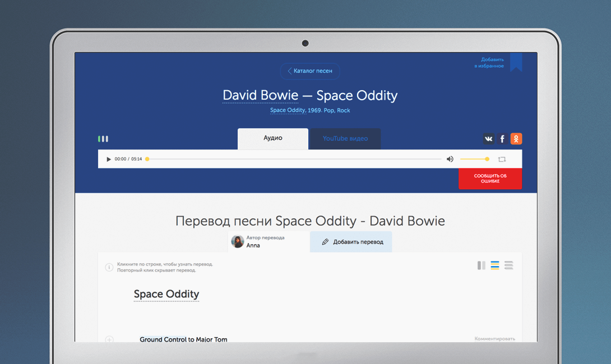Click Комментировать for first lyric line
The width and height of the screenshot is (611, 364).
(x=495, y=339)
